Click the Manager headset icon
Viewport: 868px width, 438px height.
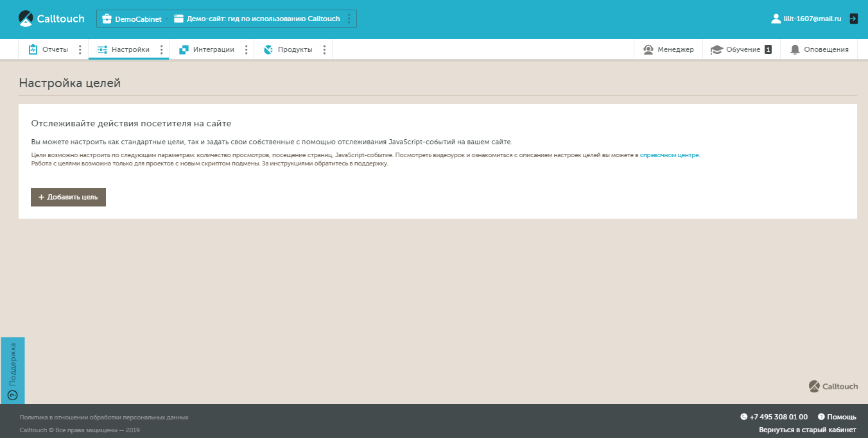pos(648,49)
